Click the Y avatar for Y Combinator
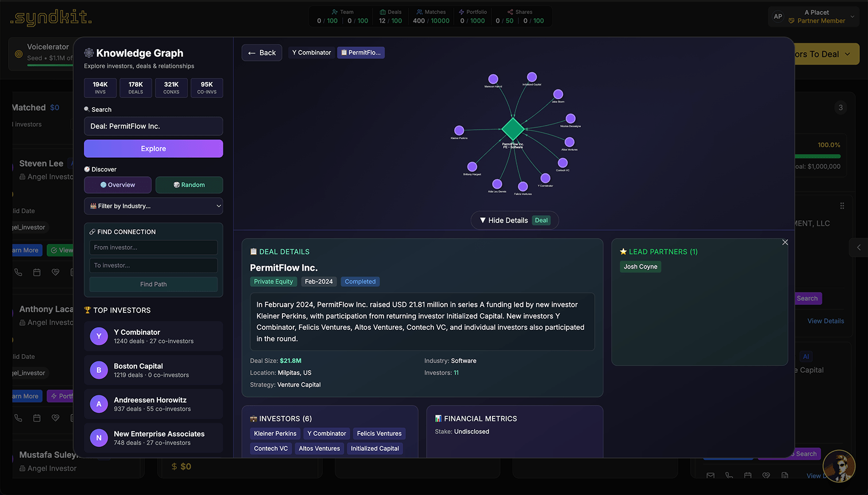868x495 pixels. coord(99,336)
